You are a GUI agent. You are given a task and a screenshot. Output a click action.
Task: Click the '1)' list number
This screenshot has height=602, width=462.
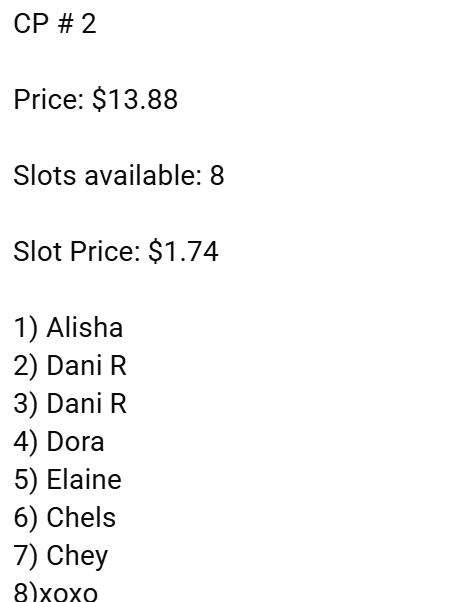click(x=26, y=328)
